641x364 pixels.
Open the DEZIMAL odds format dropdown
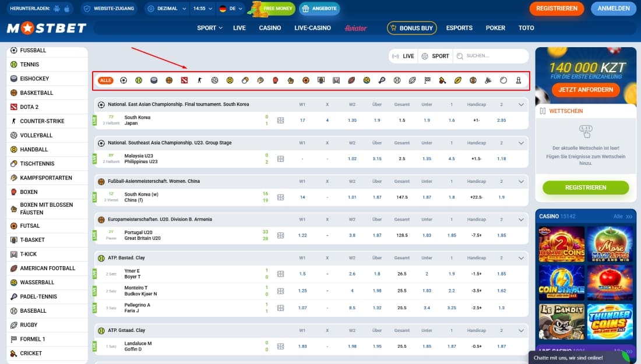pyautogui.click(x=167, y=9)
